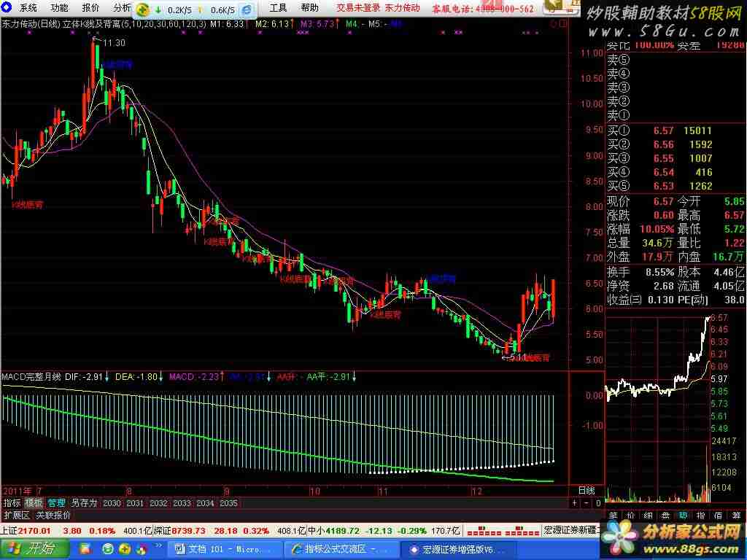This screenshot has height=560, width=747.
Task: Select template tab 2032
Action: tap(158, 503)
